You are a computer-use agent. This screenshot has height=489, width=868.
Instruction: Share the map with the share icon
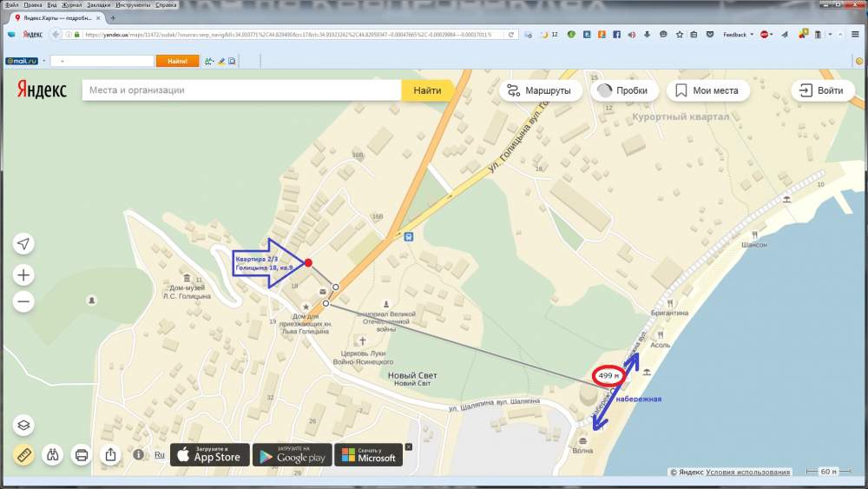tap(111, 455)
